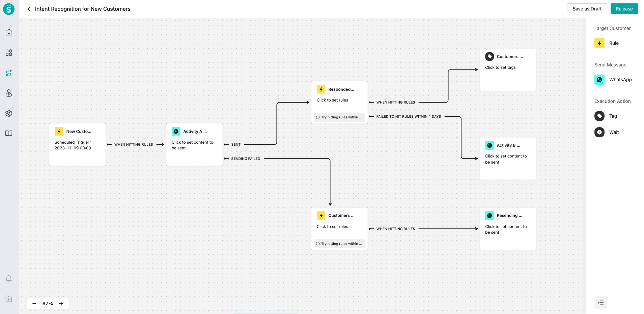Click the Execution Action section heading

(612, 101)
